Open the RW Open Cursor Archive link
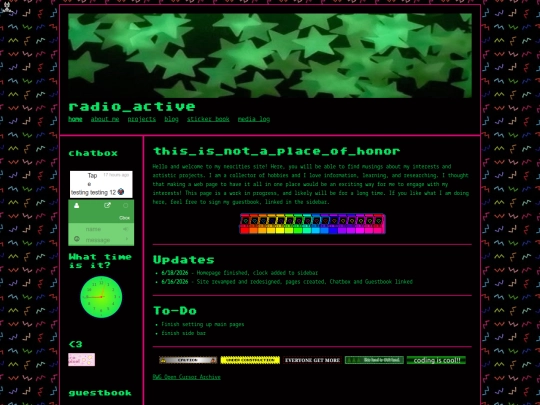Image resolution: width=540 pixels, height=405 pixels. point(187,377)
